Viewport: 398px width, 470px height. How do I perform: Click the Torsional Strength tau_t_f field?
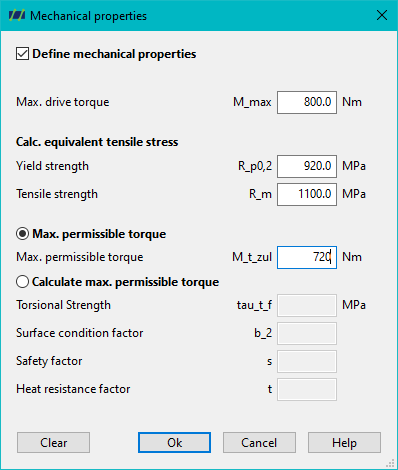pyautogui.click(x=307, y=305)
